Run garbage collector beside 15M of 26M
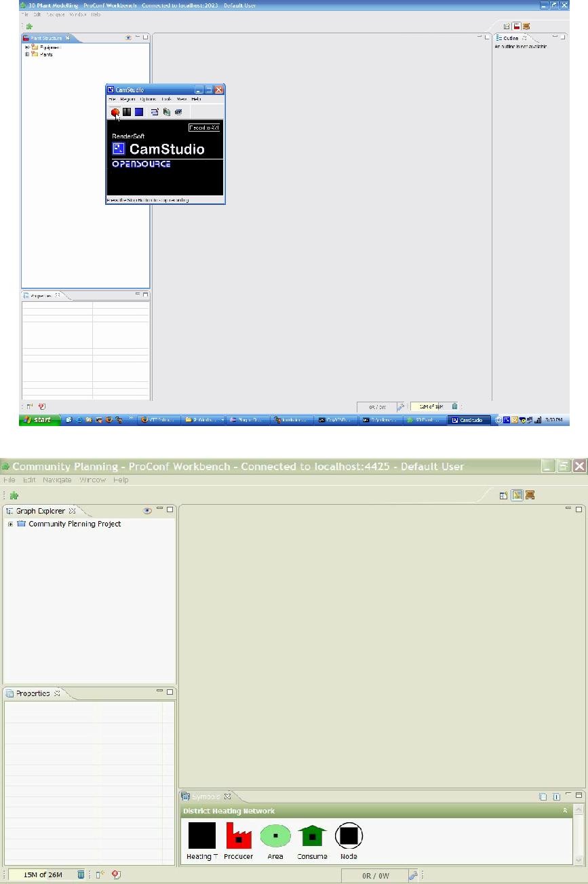The width and height of the screenshot is (588, 884). click(81, 875)
